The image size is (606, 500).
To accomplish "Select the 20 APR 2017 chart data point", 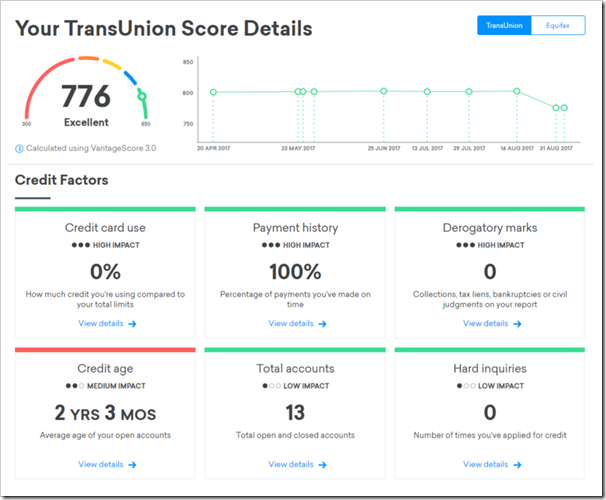I will 213,92.
